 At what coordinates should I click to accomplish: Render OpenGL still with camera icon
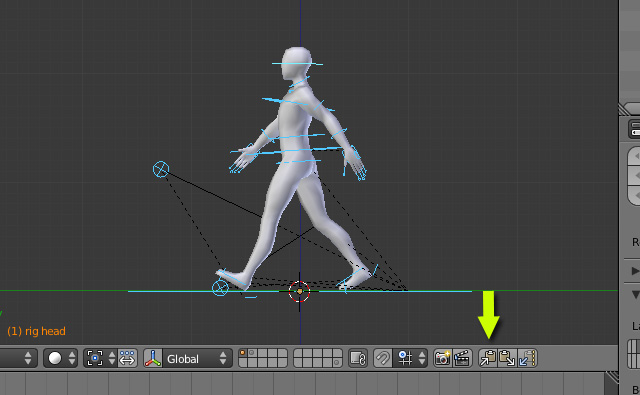[x=442, y=358]
